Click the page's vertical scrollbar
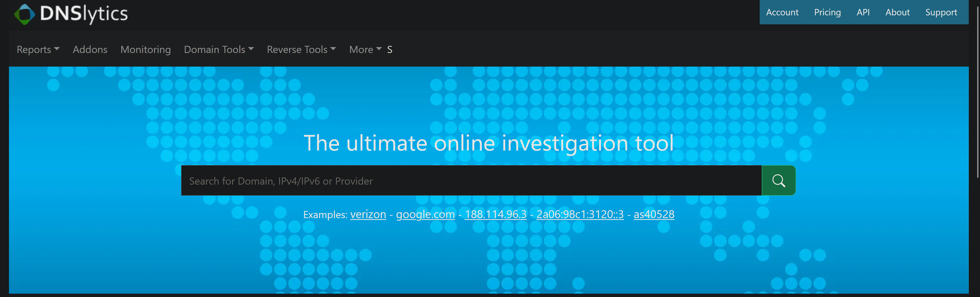 [x=977, y=91]
